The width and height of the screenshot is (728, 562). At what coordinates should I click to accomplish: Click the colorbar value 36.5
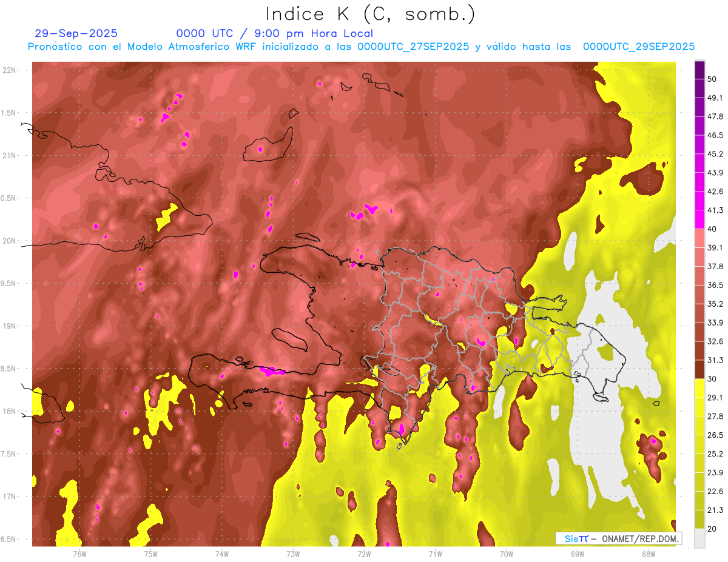[x=715, y=285]
